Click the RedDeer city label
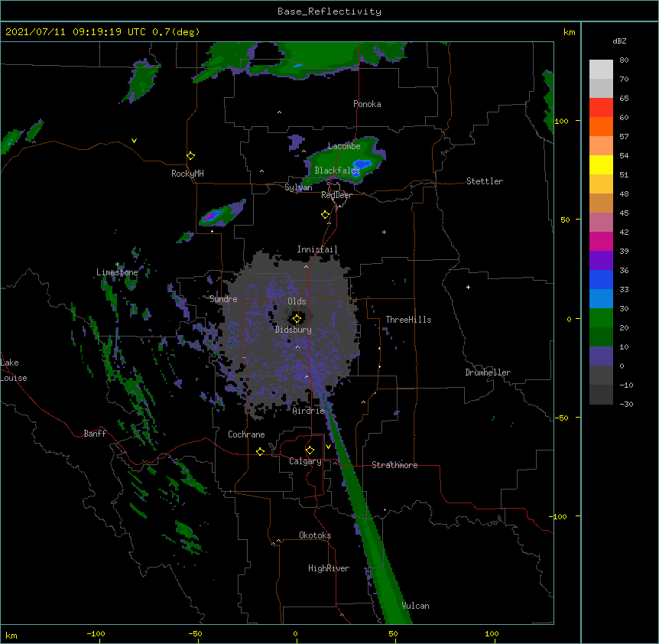 pyautogui.click(x=336, y=195)
